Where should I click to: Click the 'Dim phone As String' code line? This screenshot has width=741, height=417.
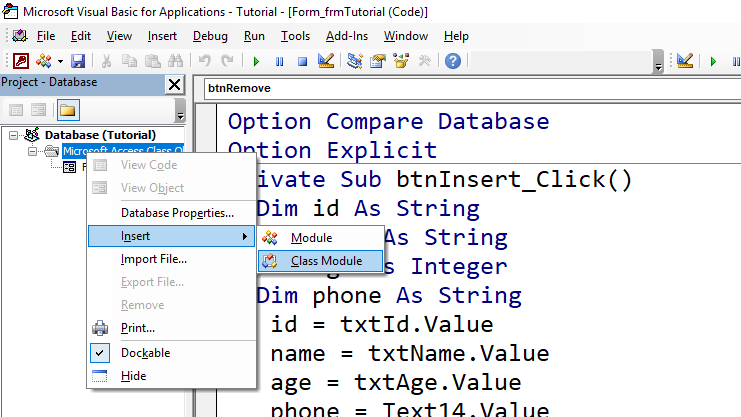(x=389, y=296)
